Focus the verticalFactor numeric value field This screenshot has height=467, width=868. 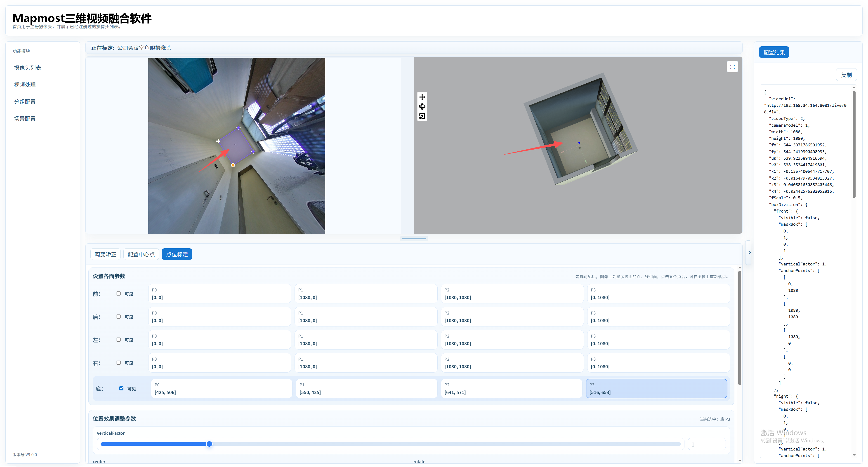pyautogui.click(x=706, y=444)
